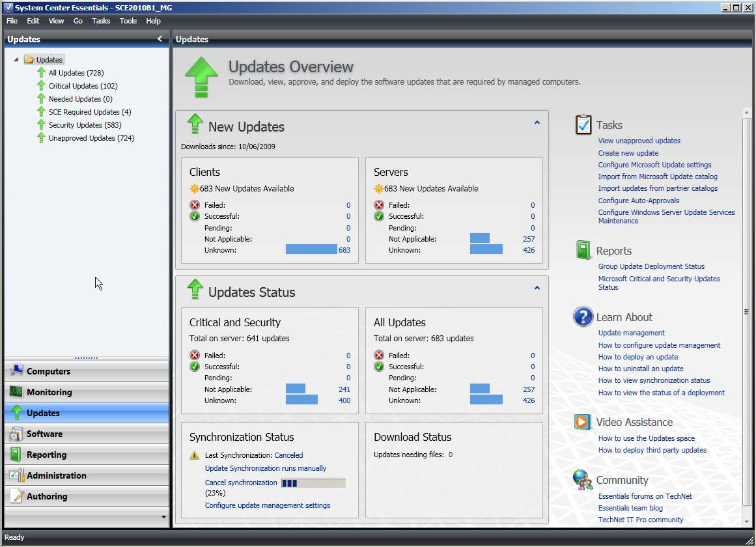This screenshot has height=547, width=756.
Task: Click the green arrow icon beside SCE Required Updates
Action: 42,111
